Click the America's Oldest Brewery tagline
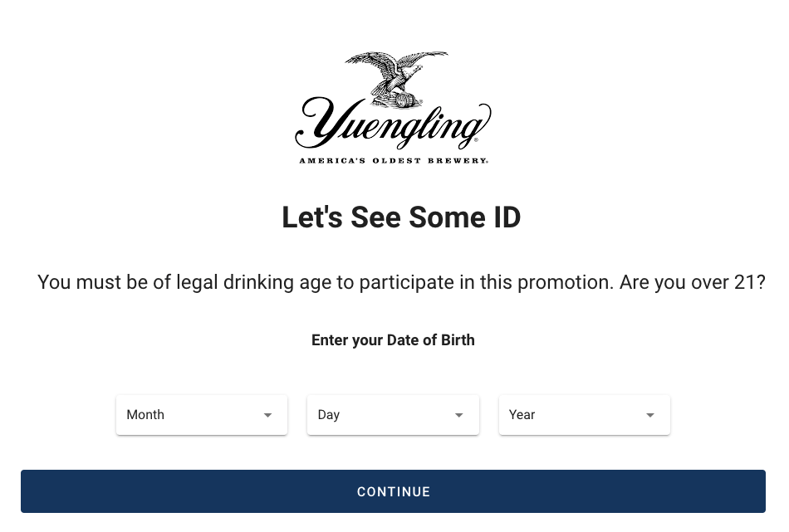The image size is (789, 532). point(393,159)
